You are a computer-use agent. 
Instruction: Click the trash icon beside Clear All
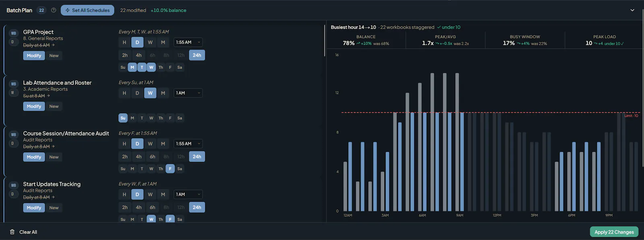tap(12, 232)
